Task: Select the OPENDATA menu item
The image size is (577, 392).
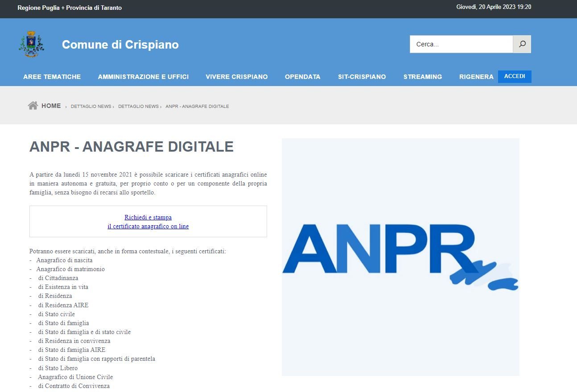Action: [x=303, y=77]
